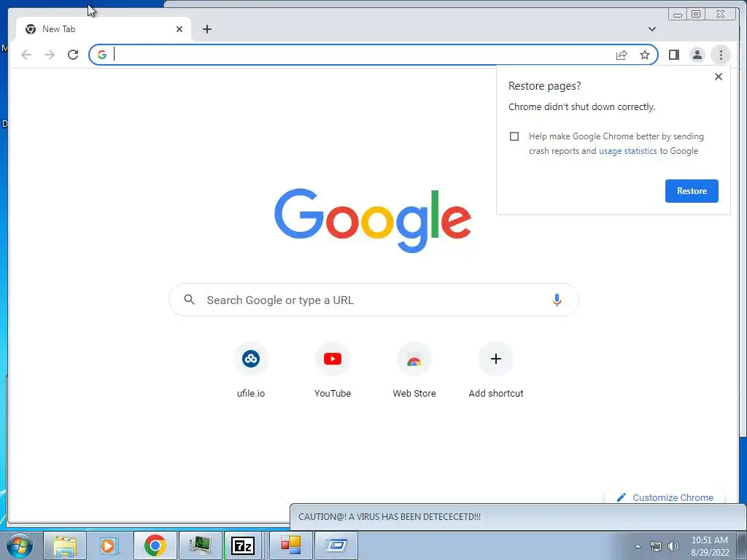Image resolution: width=747 pixels, height=560 pixels.
Task: Go back with the back arrow
Action: point(26,55)
